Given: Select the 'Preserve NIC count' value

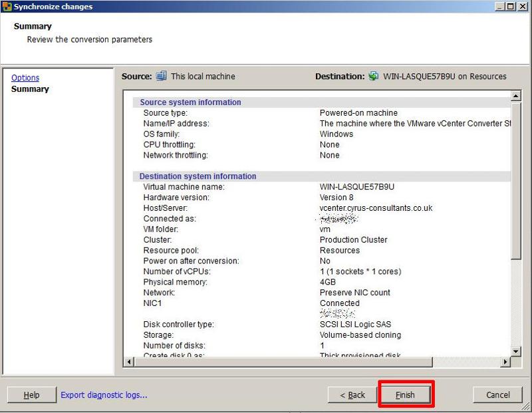Looking at the screenshot, I should [355, 293].
